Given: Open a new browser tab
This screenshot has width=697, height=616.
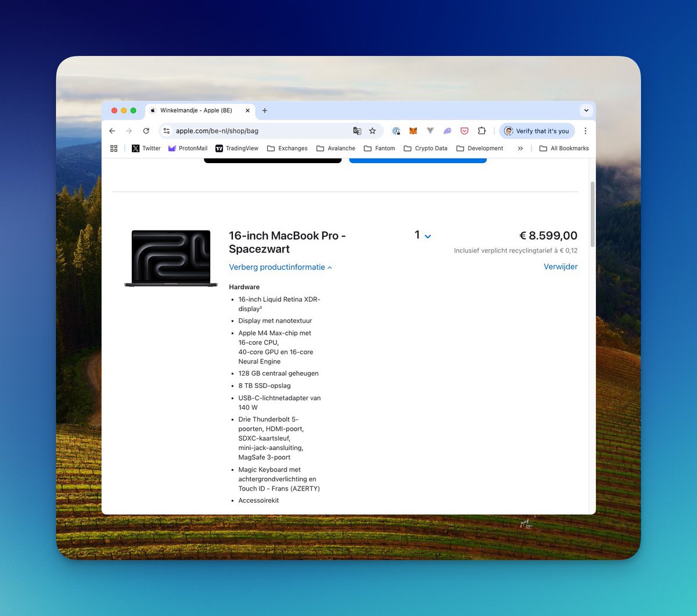Looking at the screenshot, I should click(265, 110).
